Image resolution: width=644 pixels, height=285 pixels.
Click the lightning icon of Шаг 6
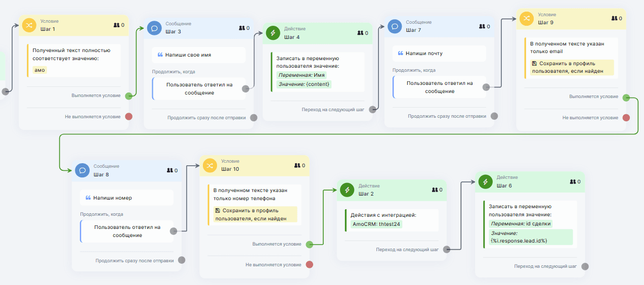pos(485,181)
